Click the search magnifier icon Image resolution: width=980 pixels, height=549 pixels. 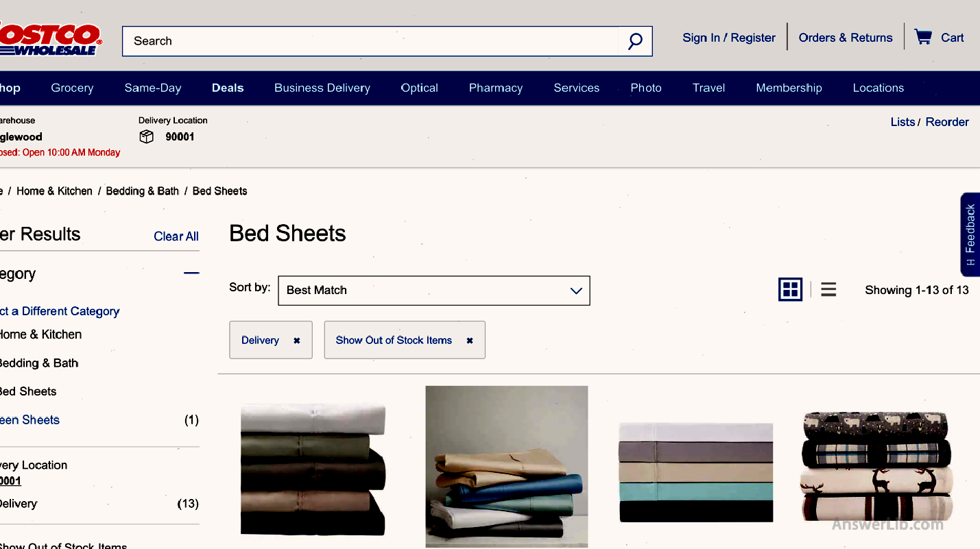point(635,41)
